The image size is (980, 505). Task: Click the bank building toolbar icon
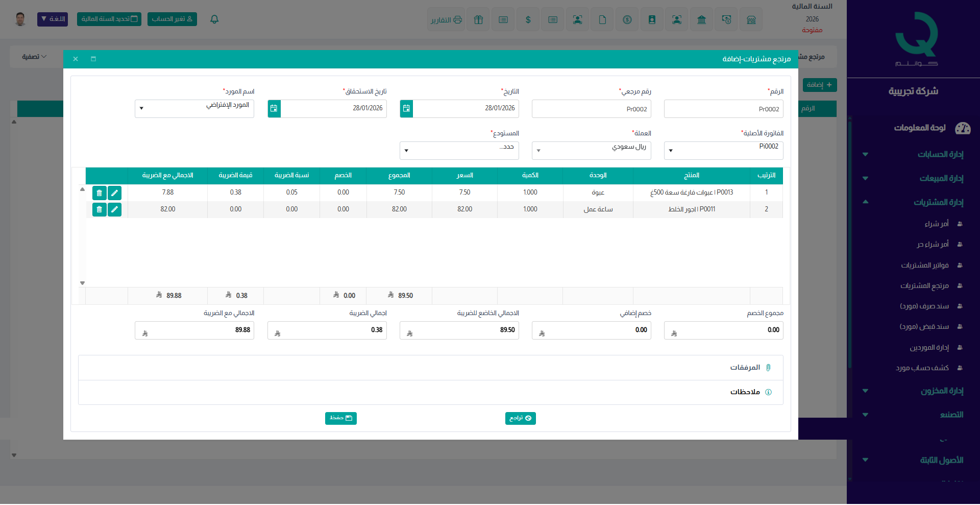(701, 19)
